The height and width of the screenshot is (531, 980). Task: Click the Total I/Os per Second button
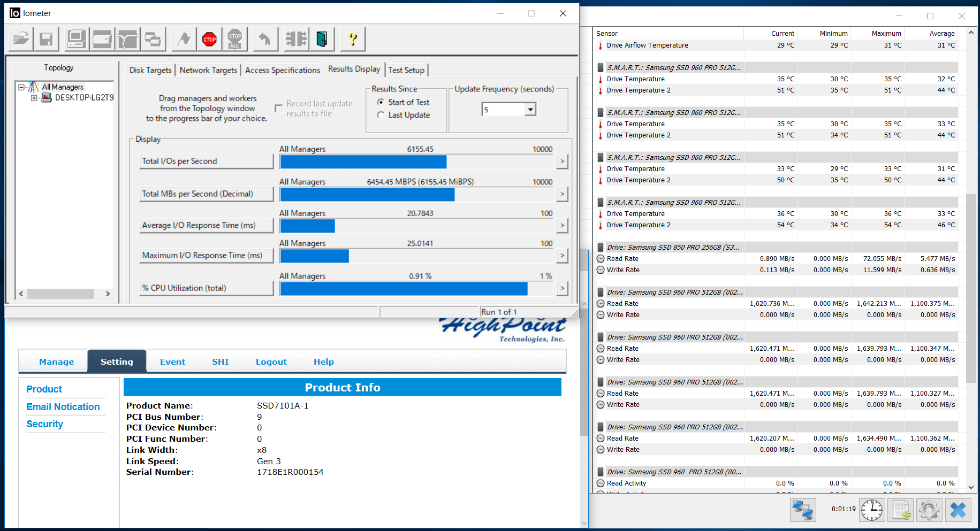point(207,161)
